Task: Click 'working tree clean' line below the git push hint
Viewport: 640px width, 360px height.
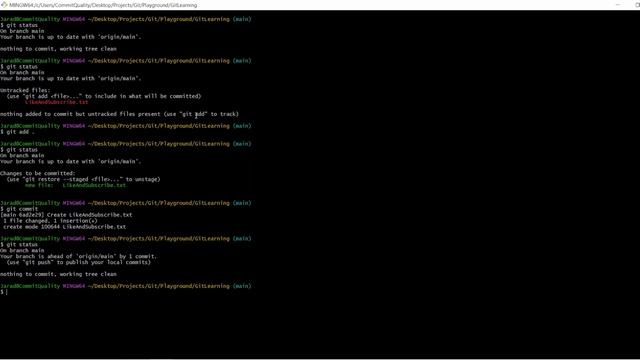Action: (x=58, y=274)
